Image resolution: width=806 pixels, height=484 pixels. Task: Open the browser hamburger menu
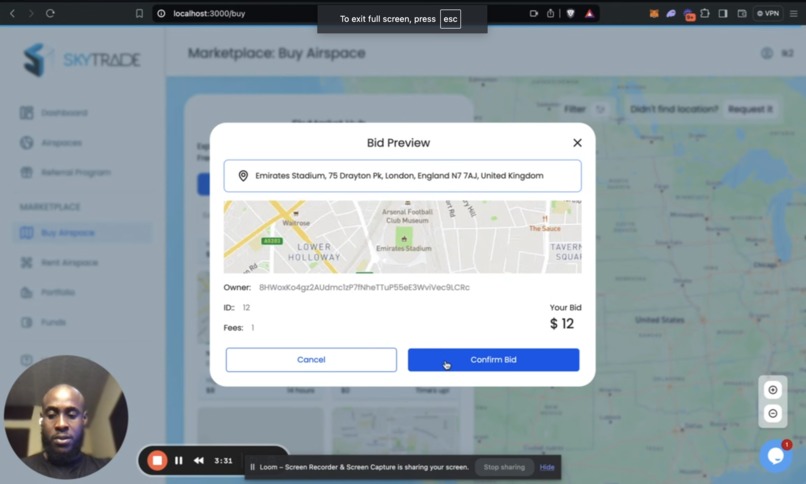point(794,13)
